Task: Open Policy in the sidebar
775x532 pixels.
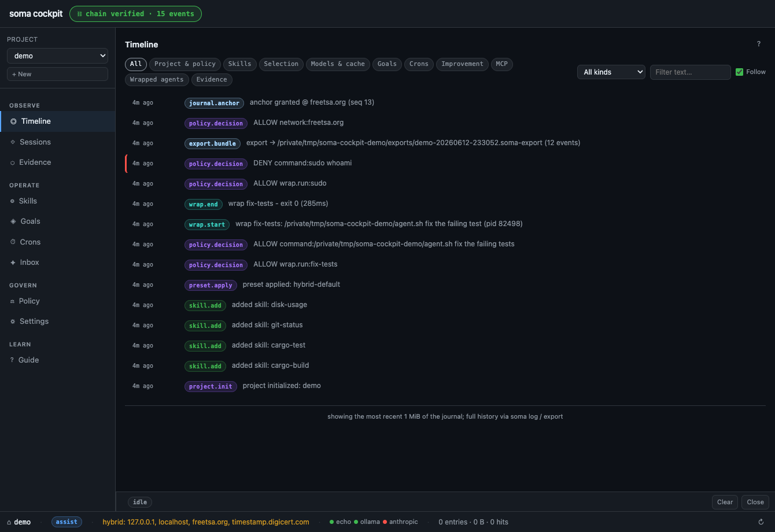Action: 57,301
